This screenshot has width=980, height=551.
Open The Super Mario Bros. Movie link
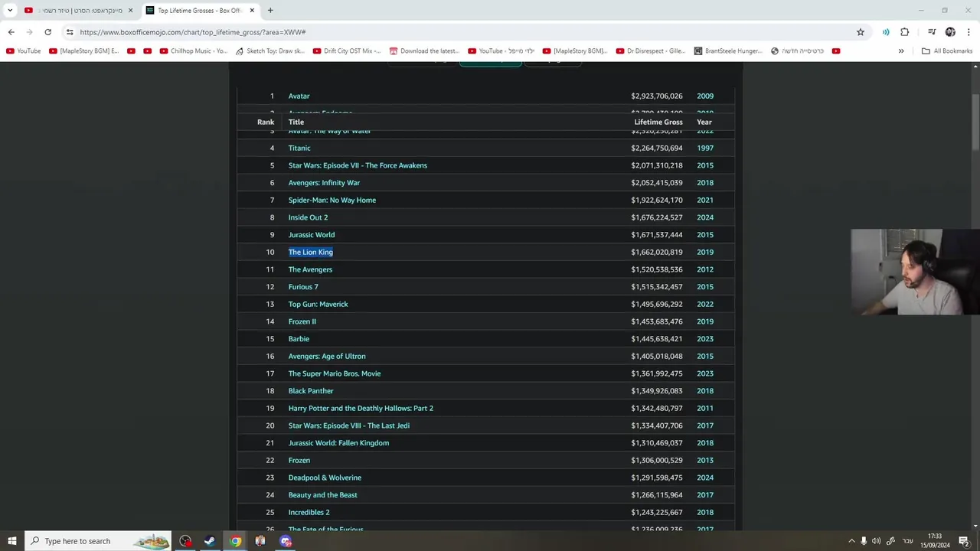pyautogui.click(x=335, y=373)
